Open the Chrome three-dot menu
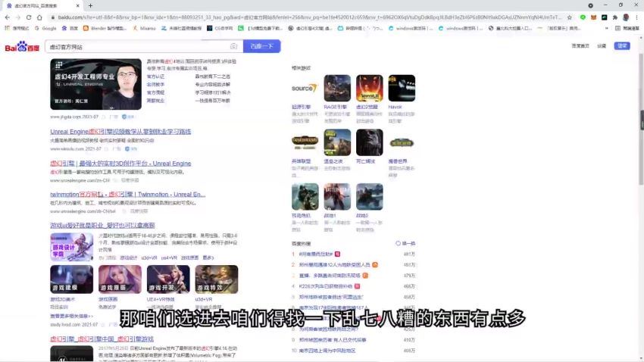This screenshot has height=362, width=644. (637, 17)
